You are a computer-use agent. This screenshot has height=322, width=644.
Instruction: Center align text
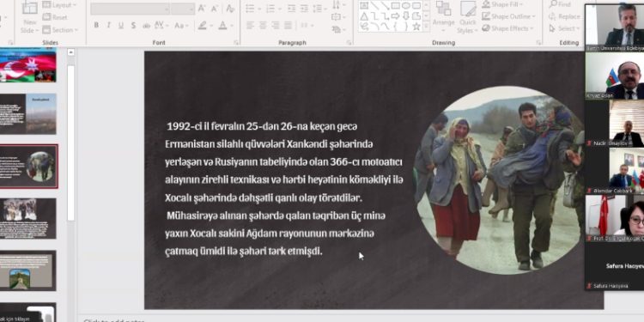pos(263,26)
